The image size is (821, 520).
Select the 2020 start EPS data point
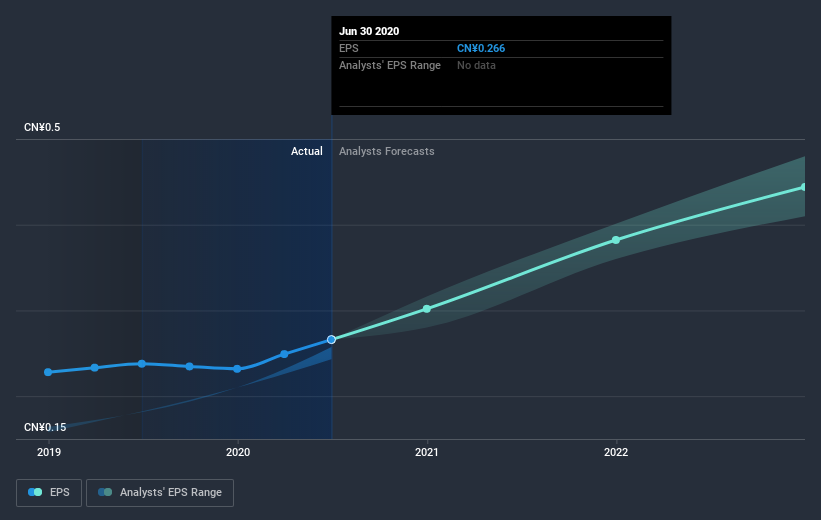point(237,369)
